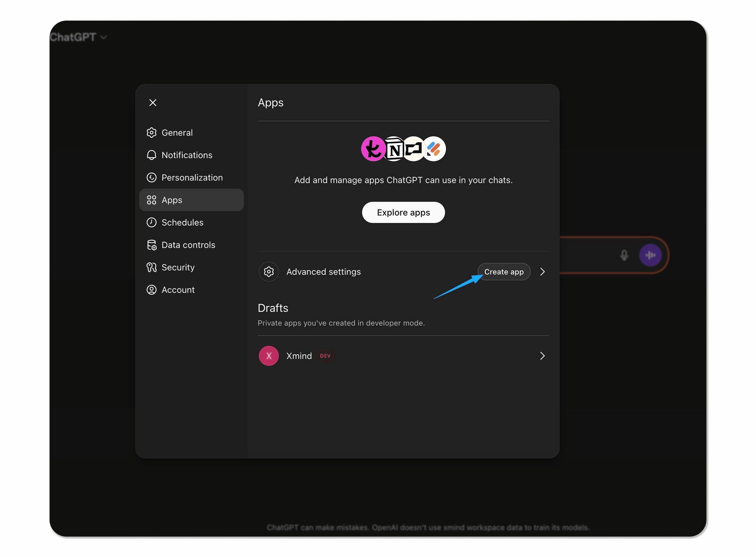Click the General settings gear icon
The image size is (756, 557).
[x=152, y=133]
